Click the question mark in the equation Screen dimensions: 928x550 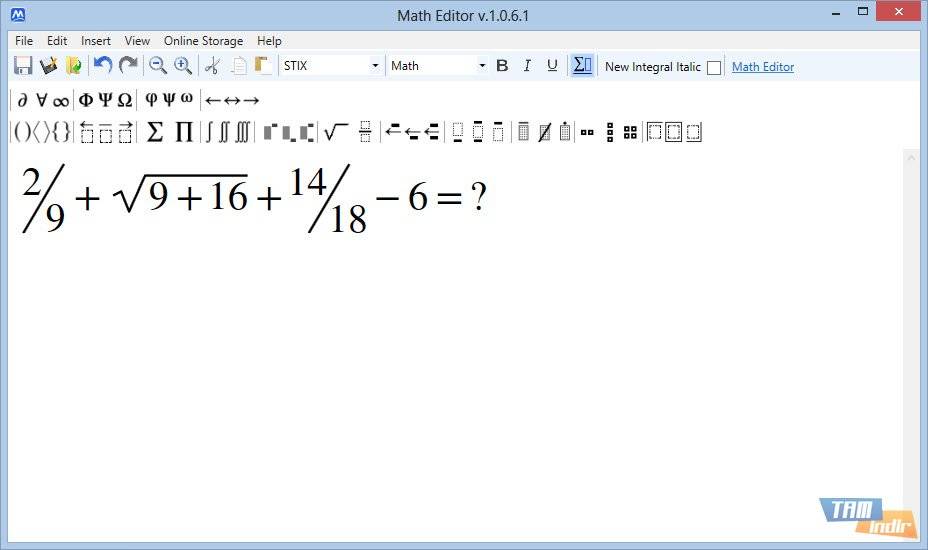[478, 198]
